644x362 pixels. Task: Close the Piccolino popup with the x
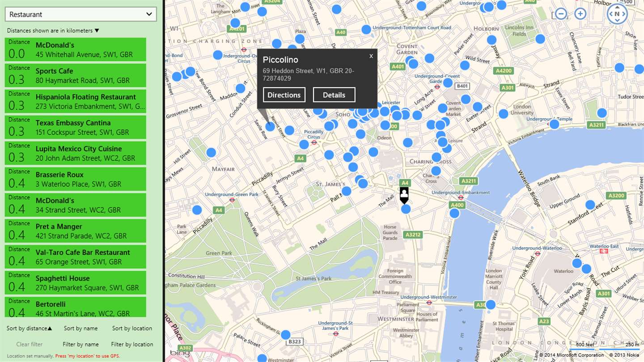(x=371, y=56)
